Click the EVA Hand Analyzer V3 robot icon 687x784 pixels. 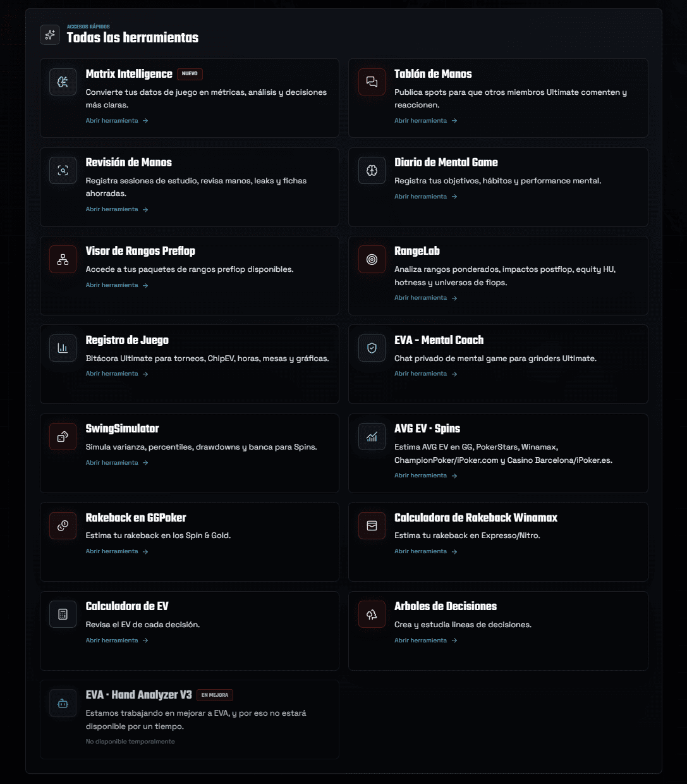pos(63,703)
